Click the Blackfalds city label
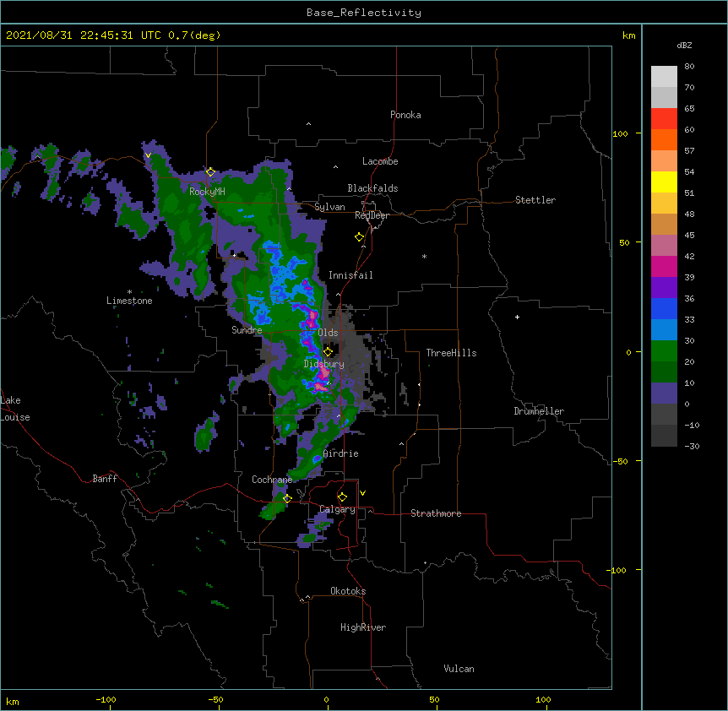 (372, 188)
